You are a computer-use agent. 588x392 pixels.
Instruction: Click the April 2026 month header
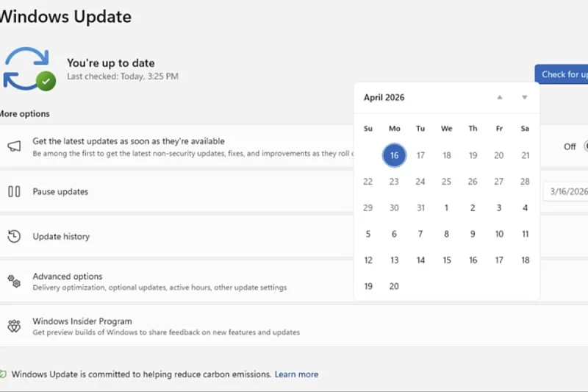click(384, 97)
